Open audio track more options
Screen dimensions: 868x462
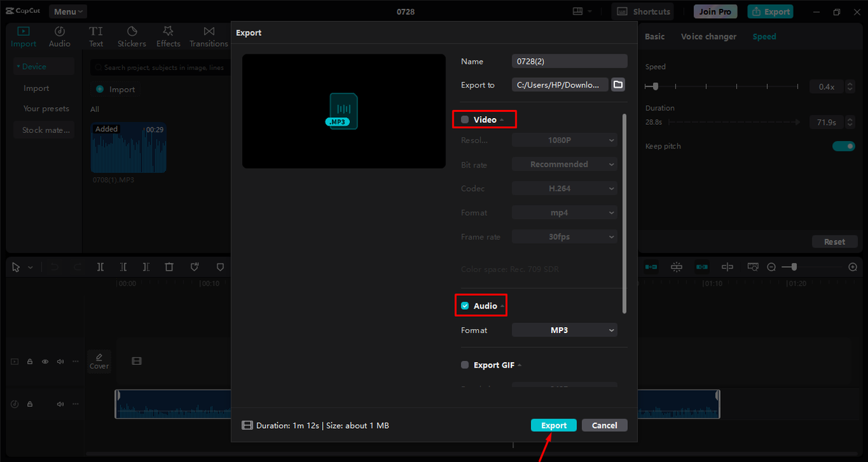click(76, 404)
